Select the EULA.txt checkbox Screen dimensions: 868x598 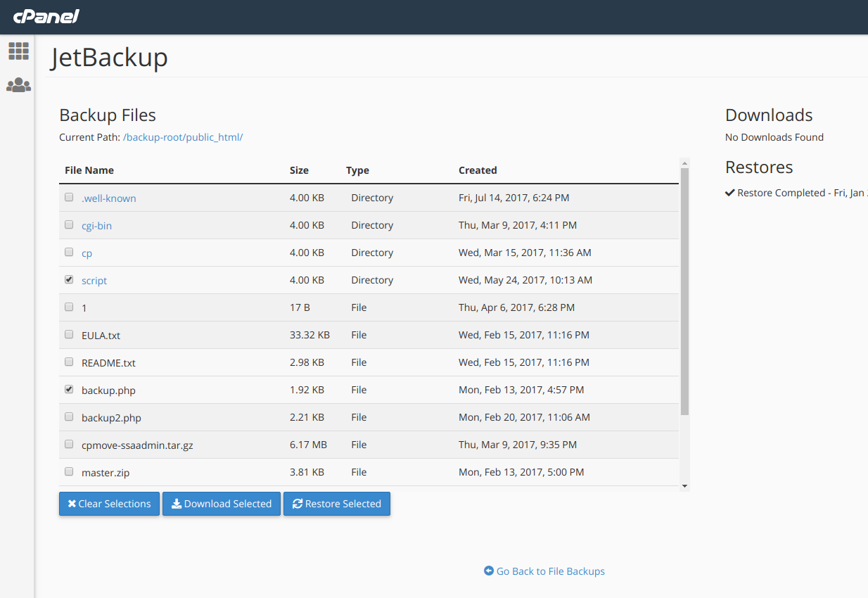coord(69,334)
